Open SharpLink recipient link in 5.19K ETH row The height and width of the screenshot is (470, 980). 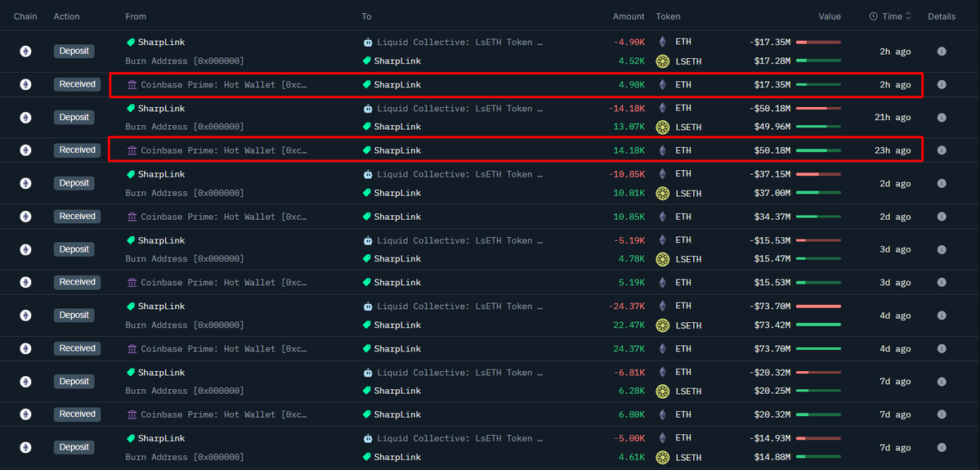(397, 283)
